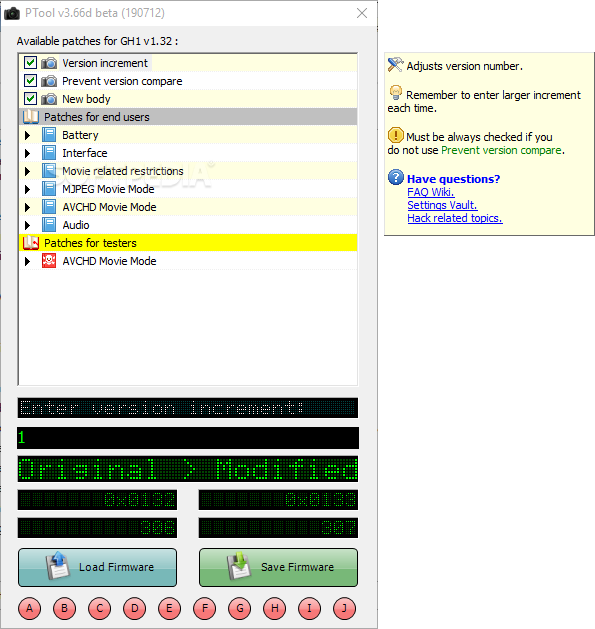Click the yellow exclamation warning icon
Viewport: 595px width, 629px height.
click(396, 135)
